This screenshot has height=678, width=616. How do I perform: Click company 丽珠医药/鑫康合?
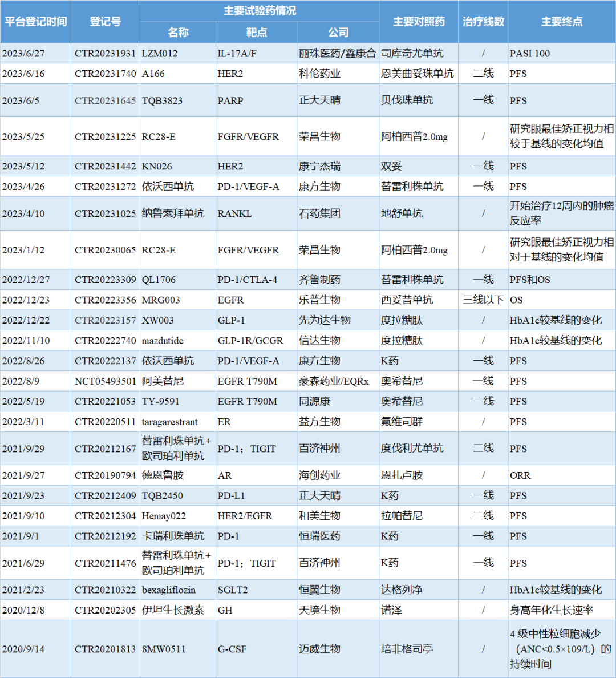pos(337,54)
